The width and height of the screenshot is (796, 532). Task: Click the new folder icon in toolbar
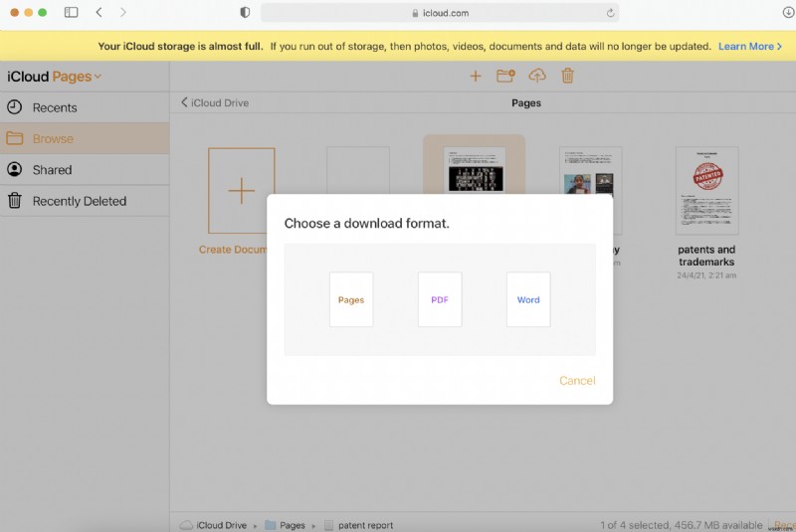505,77
